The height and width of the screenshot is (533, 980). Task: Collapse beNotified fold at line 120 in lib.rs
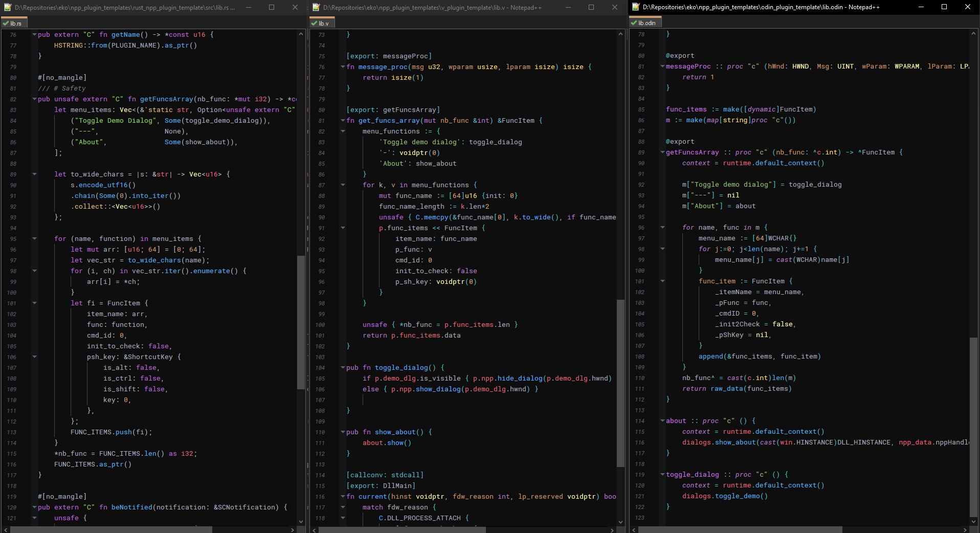click(x=34, y=507)
